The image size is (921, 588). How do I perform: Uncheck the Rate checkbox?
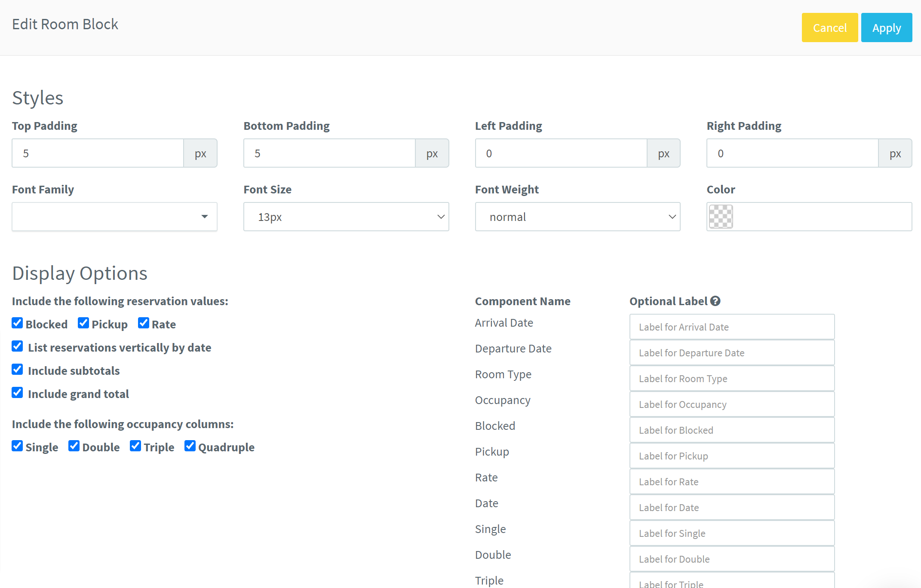(144, 323)
